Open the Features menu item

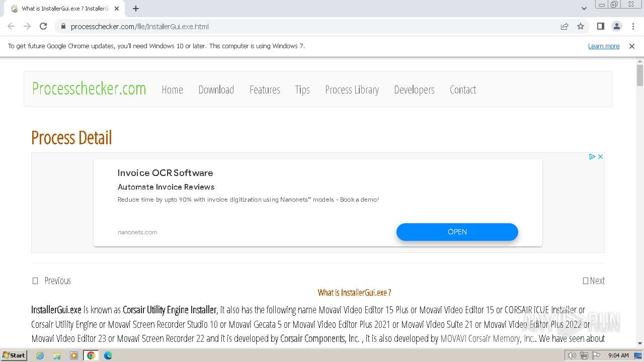[265, 89]
